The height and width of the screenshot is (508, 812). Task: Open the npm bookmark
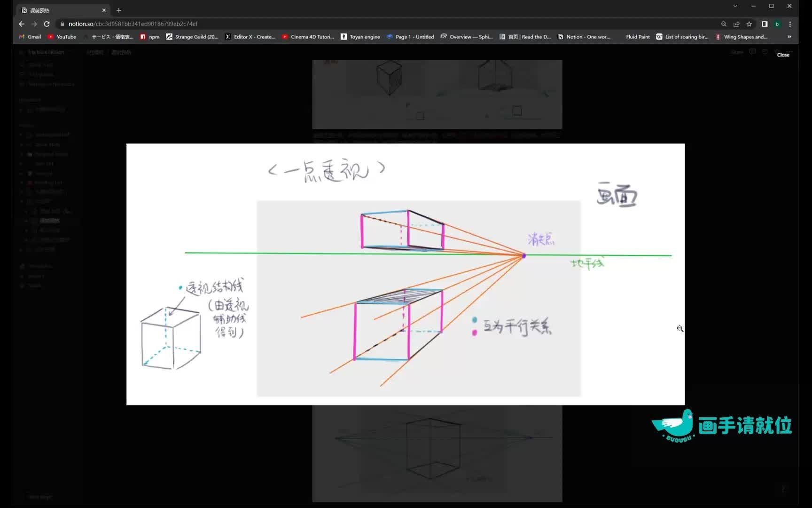150,37
